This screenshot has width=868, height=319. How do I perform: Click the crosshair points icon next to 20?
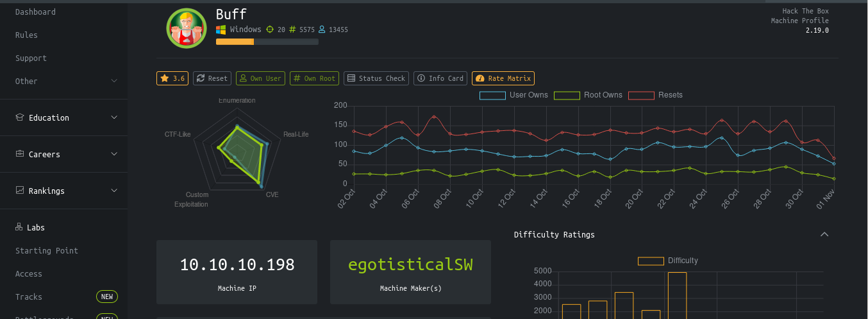270,30
